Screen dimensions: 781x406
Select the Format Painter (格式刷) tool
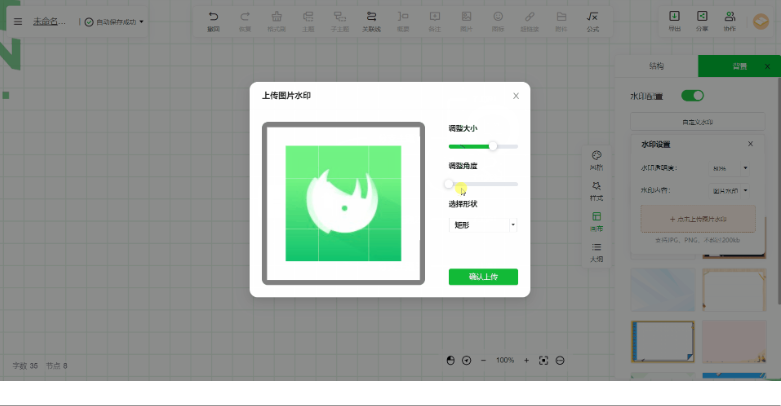[276, 22]
